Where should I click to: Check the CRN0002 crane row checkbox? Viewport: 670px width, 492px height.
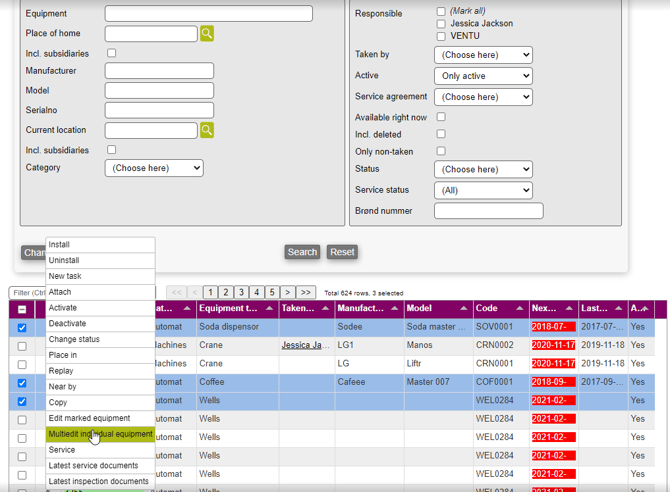(22, 346)
